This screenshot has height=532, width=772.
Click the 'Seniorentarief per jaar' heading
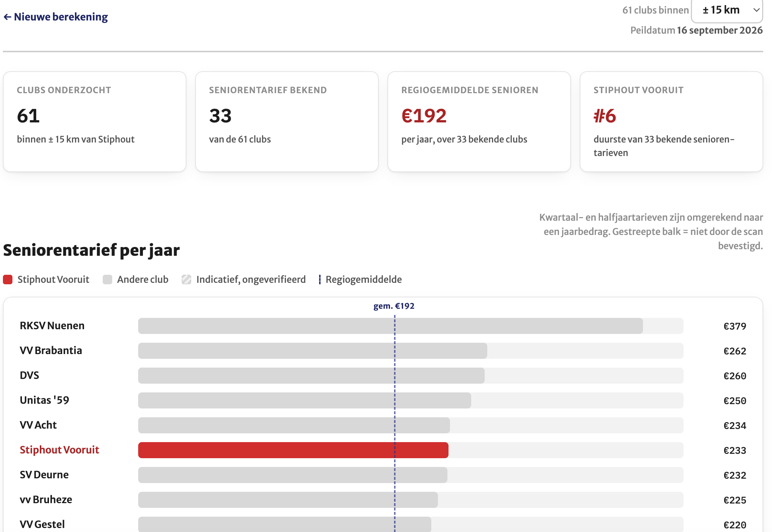click(91, 251)
